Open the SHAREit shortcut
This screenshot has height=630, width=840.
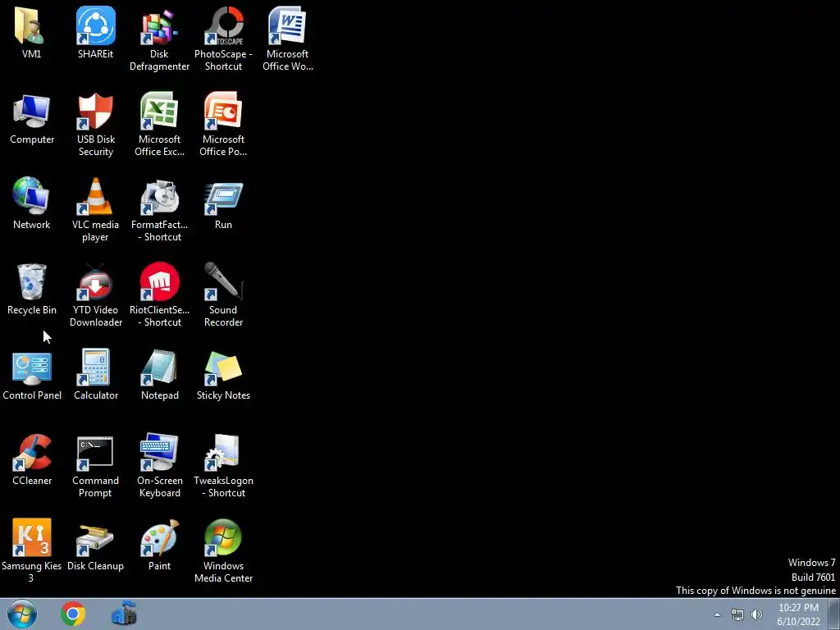95,25
